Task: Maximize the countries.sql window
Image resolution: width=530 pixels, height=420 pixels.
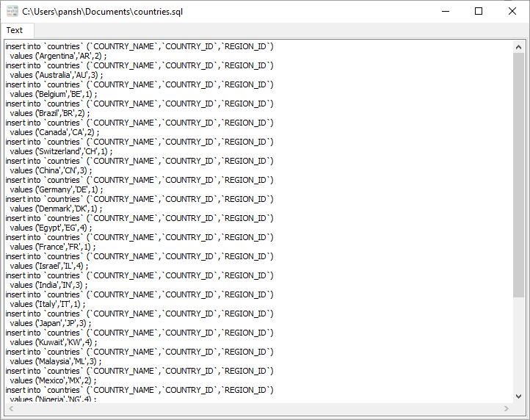Action: (479, 11)
